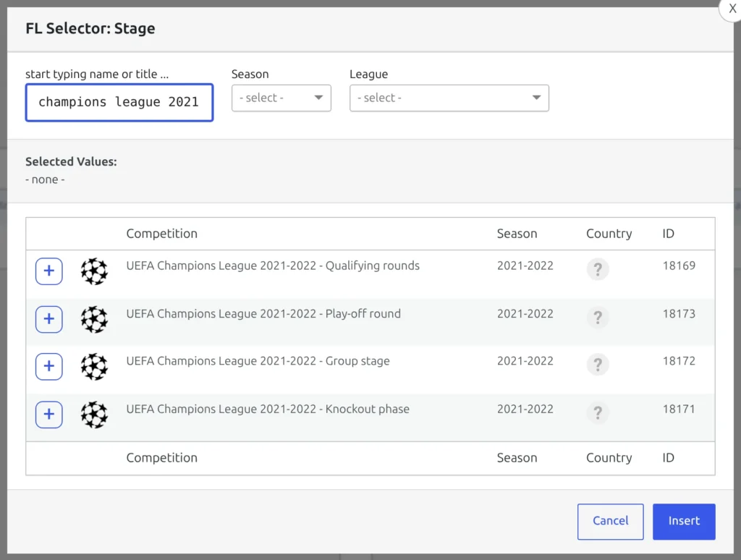
Task: Close the FL Selector dialog with X
Action: 732,9
